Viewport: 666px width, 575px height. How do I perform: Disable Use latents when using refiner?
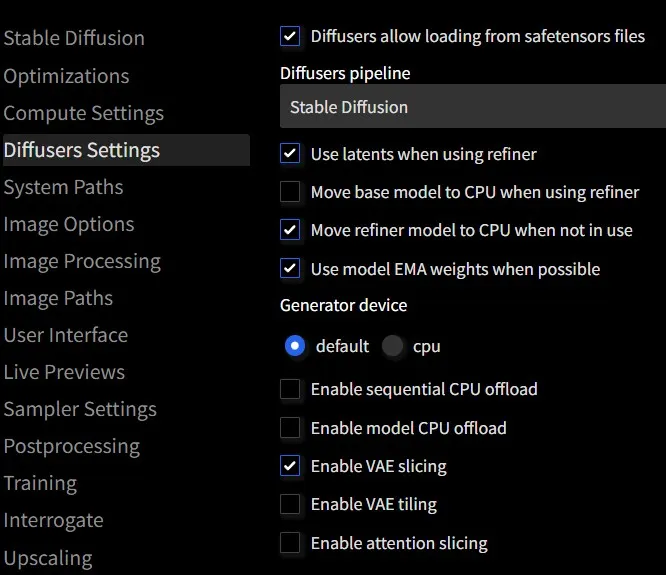290,154
